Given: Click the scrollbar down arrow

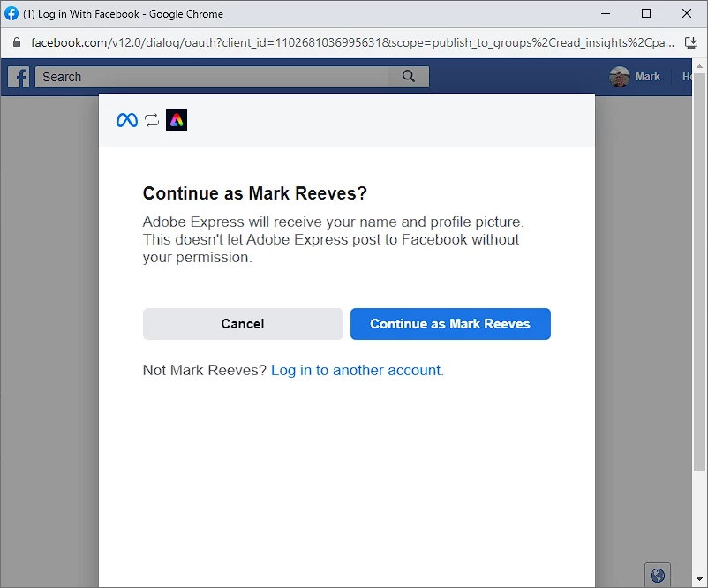Looking at the screenshot, I should click(x=699, y=579).
